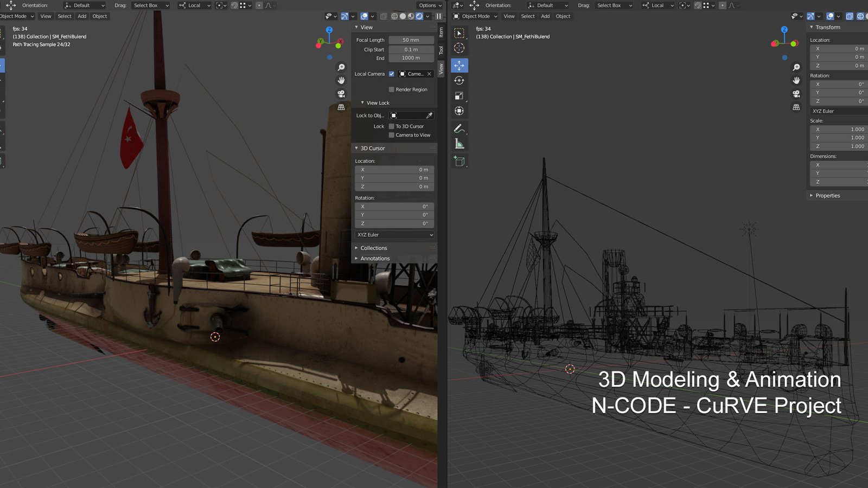
Task: Expand the Annotations panel
Action: [374, 259]
